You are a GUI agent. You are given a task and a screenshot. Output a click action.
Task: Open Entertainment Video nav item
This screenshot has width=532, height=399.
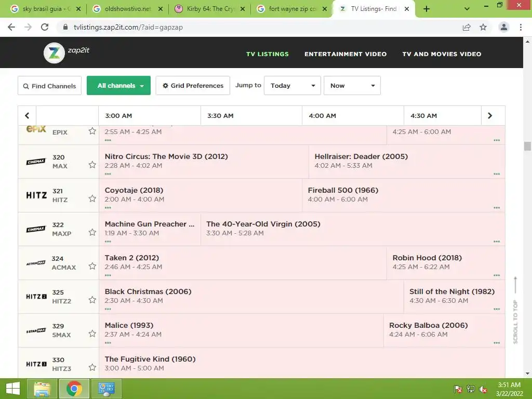345,54
